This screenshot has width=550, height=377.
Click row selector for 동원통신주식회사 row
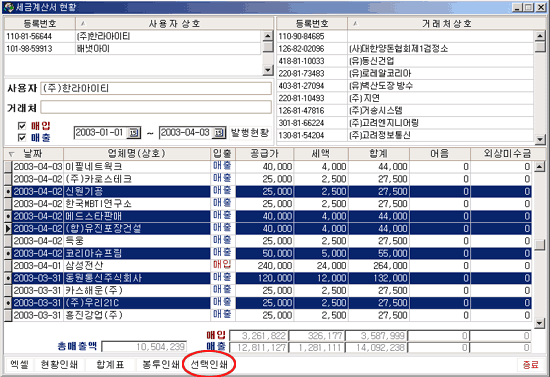8,278
